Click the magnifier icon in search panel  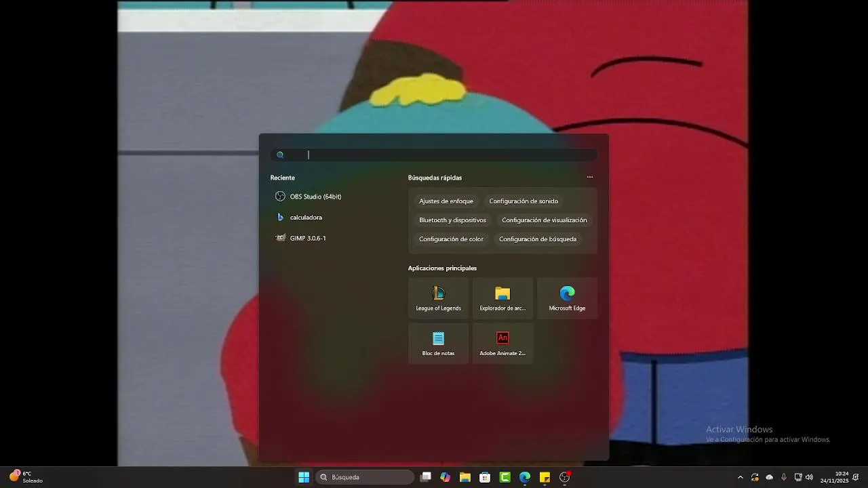(280, 155)
